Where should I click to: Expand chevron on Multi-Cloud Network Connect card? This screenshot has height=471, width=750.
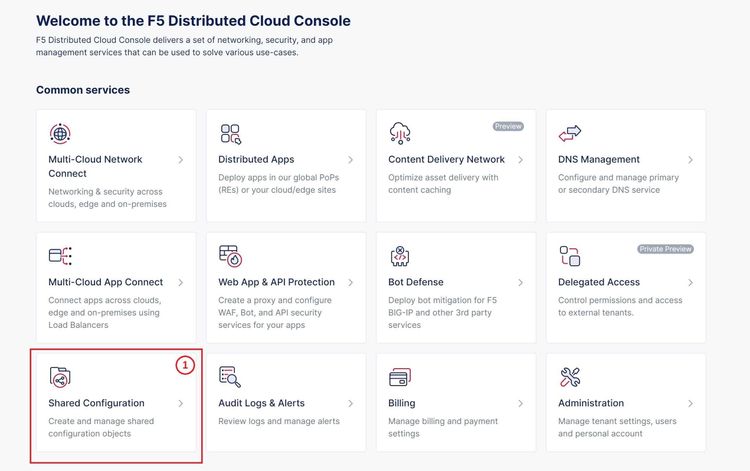point(181,160)
